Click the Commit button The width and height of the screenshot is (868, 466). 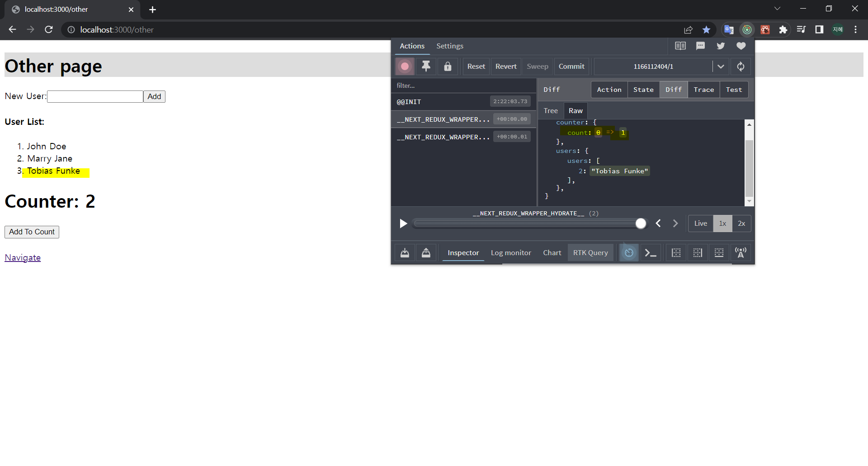(x=571, y=67)
